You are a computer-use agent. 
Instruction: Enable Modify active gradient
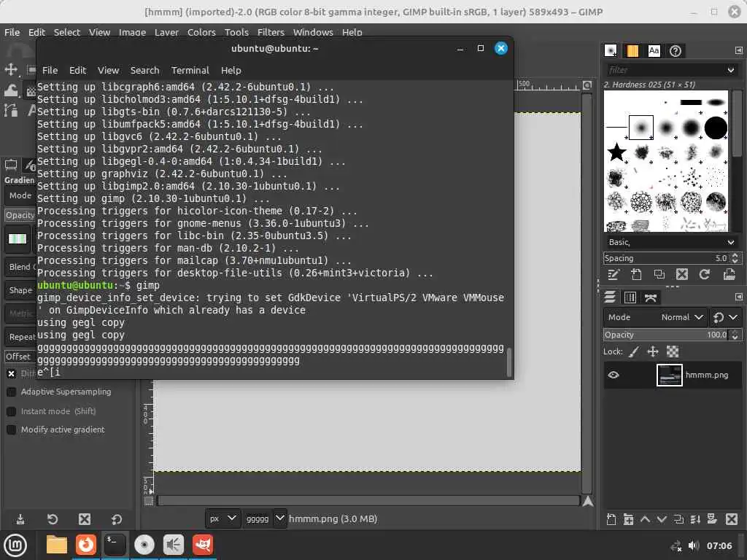12,429
